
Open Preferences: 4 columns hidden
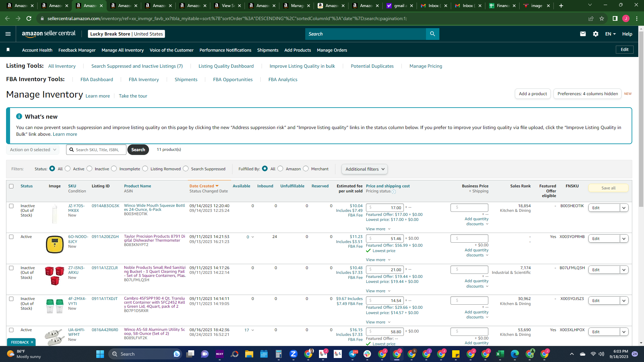tap(588, 94)
